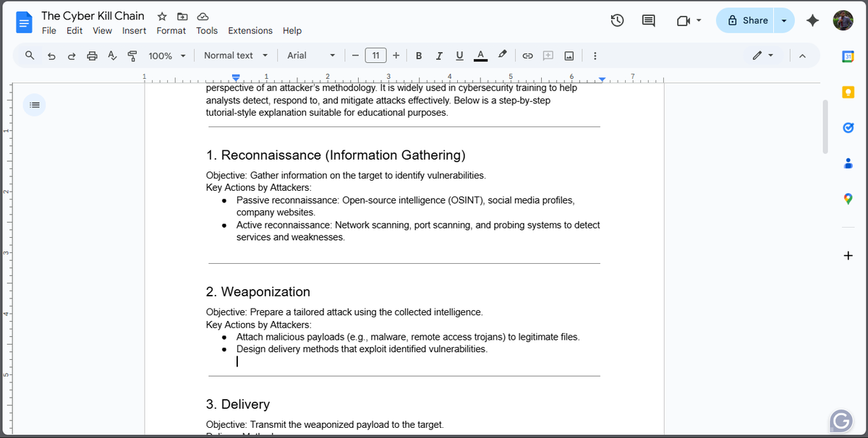The image size is (868, 438).
Task: Open Contacts side panel
Action: pyautogui.click(x=848, y=163)
